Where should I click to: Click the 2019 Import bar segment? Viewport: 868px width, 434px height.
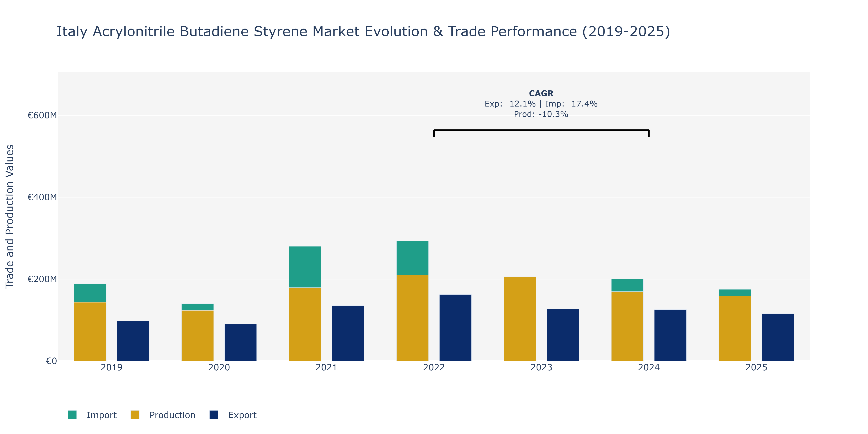click(x=90, y=293)
